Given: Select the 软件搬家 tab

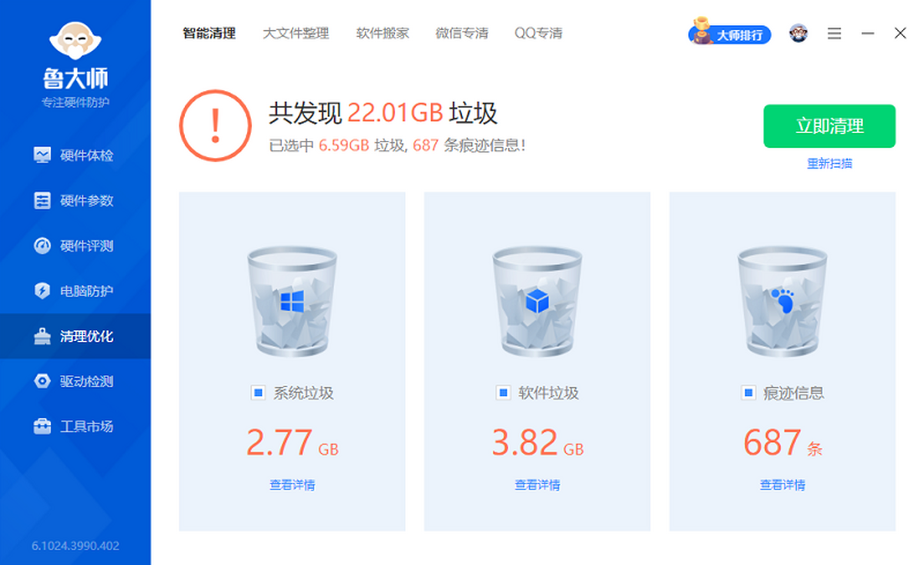Looking at the screenshot, I should click(x=382, y=34).
